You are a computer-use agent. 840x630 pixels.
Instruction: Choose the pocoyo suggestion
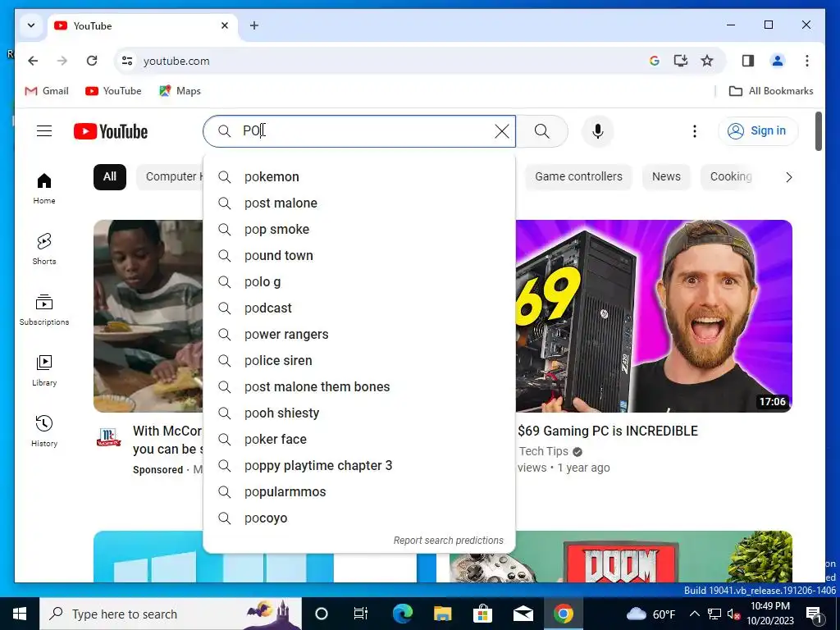tap(359, 518)
